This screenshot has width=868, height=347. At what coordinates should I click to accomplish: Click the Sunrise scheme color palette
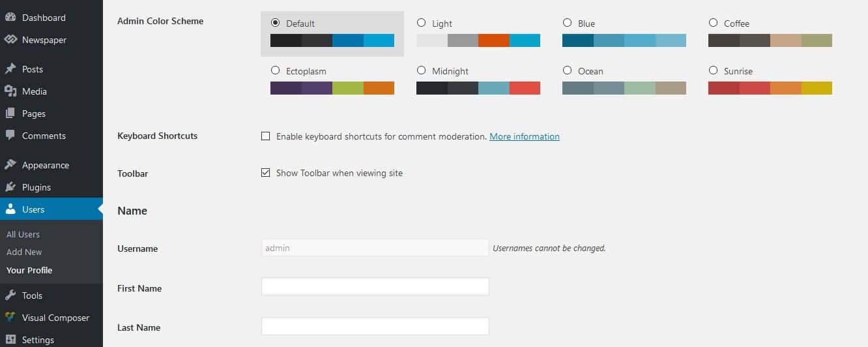(770, 88)
